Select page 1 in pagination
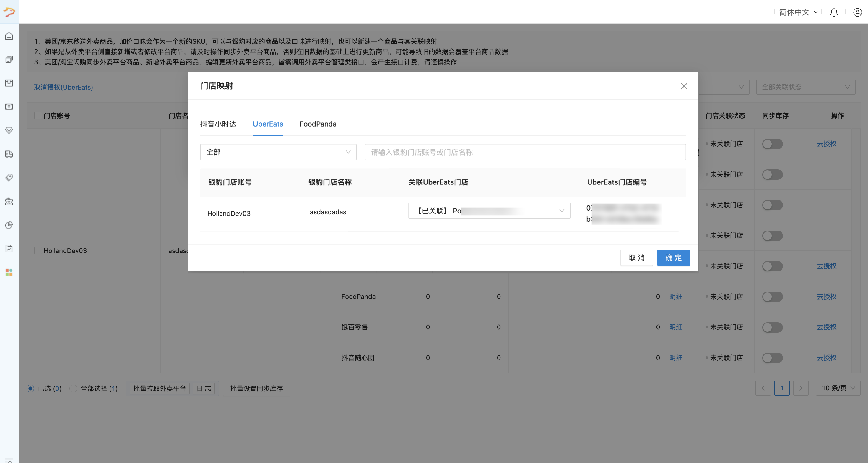Screen dimensions: 868x463 coord(782,388)
